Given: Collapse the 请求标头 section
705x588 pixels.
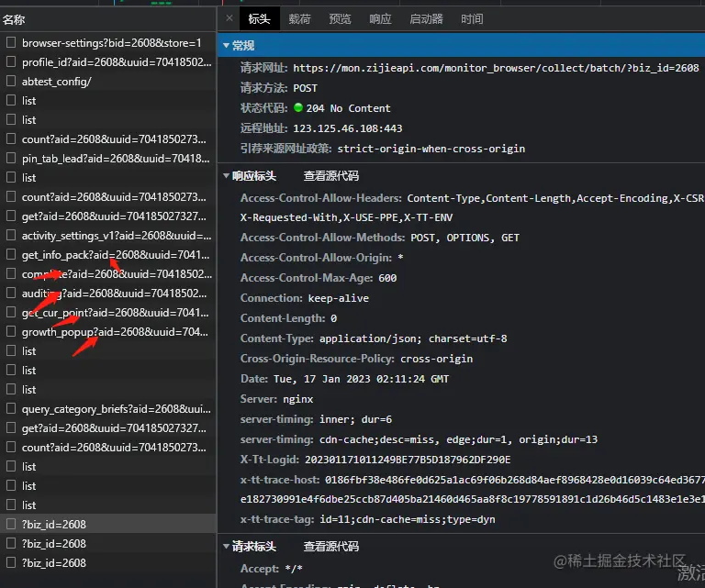Looking at the screenshot, I should [x=226, y=546].
